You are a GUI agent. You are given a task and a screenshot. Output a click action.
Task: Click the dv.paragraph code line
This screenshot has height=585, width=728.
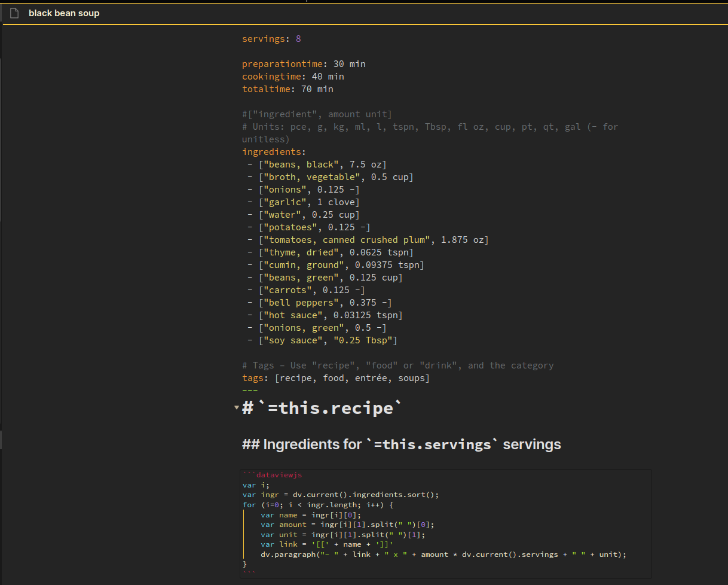point(443,554)
